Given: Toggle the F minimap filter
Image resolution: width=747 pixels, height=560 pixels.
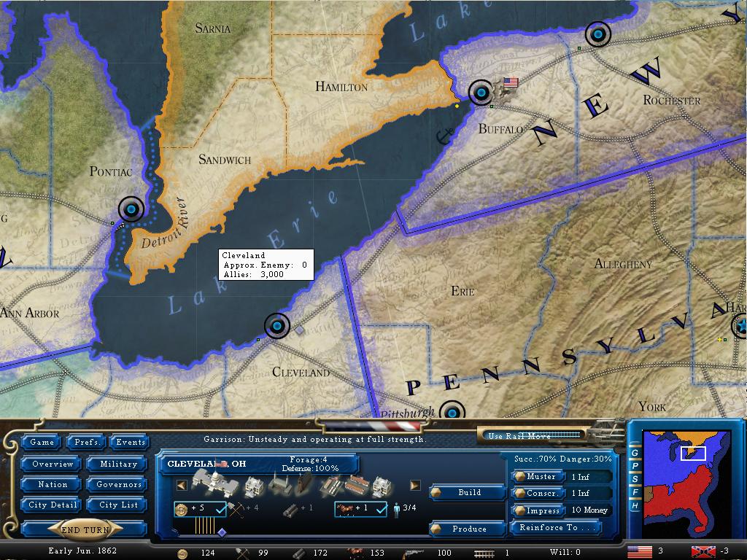Looking at the screenshot, I should (x=634, y=492).
